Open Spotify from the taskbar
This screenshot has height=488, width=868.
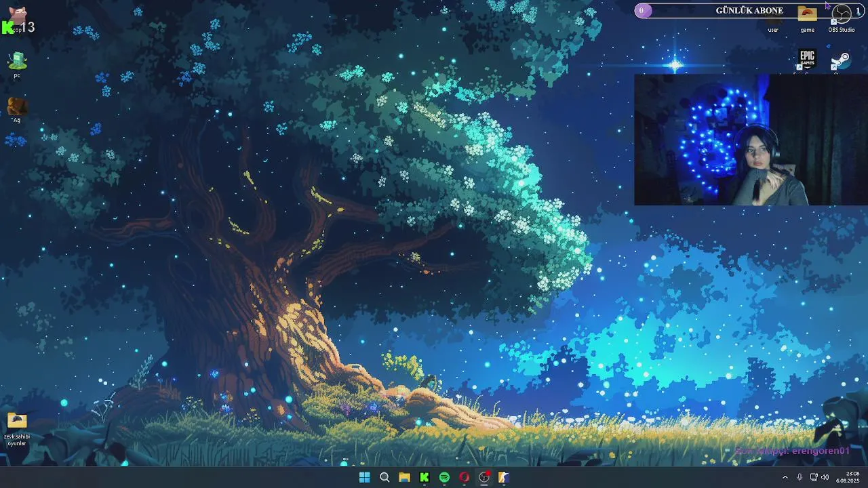pos(444,477)
